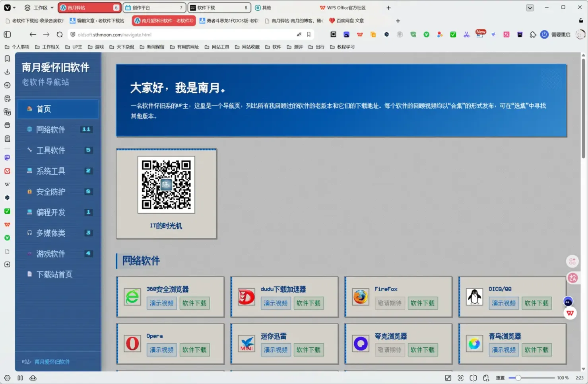
Task: Adjust the page zoom slider in the status bar
Action: click(532, 378)
